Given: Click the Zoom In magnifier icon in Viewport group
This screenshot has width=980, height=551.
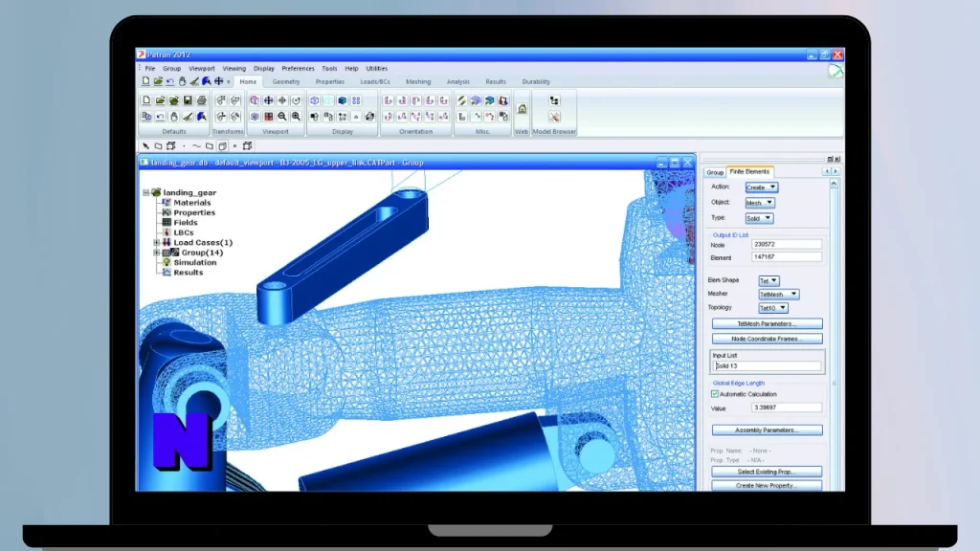Looking at the screenshot, I should click(296, 116).
